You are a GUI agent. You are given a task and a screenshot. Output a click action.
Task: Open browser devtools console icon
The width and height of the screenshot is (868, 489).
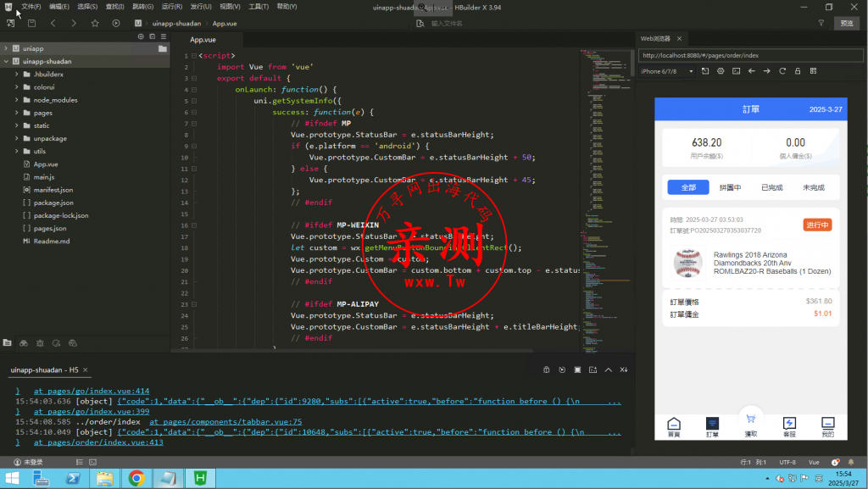(x=736, y=71)
